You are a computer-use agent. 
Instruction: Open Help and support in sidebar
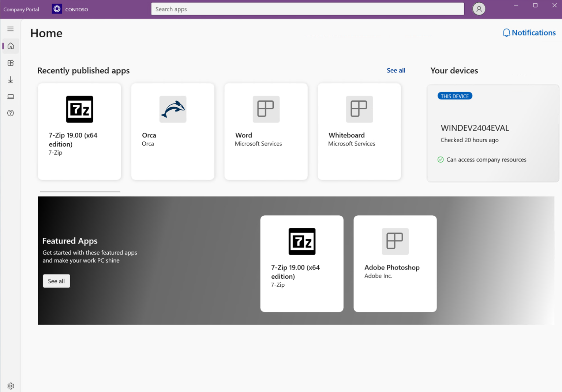tap(10, 113)
